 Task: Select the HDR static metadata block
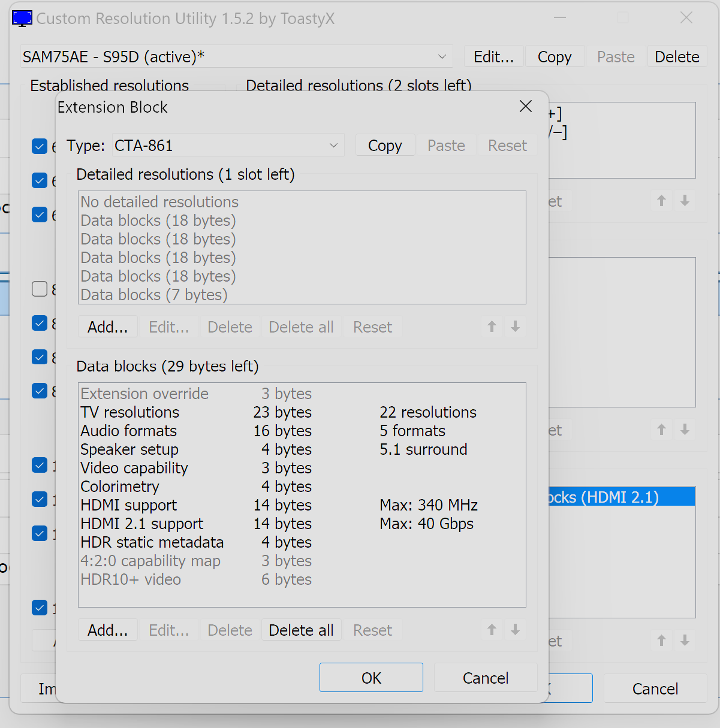pos(152,542)
